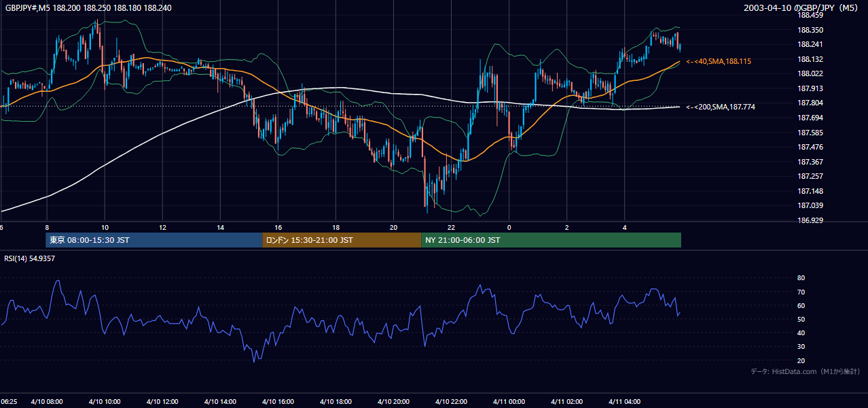Click hour label 14 under the price chart
This screenshot has width=868, height=408.
coord(220,227)
